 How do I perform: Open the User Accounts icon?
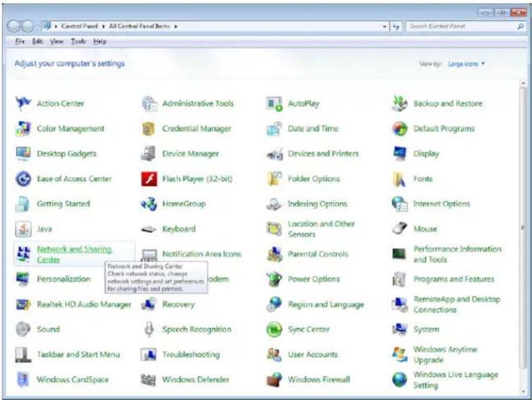click(x=274, y=355)
